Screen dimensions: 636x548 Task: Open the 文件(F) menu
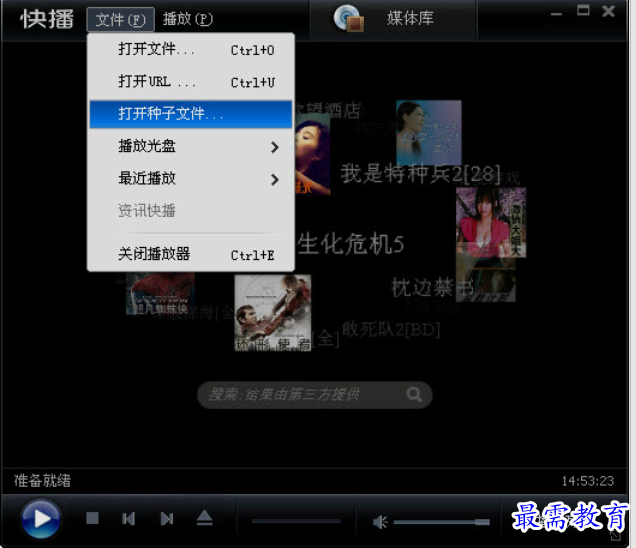point(120,19)
